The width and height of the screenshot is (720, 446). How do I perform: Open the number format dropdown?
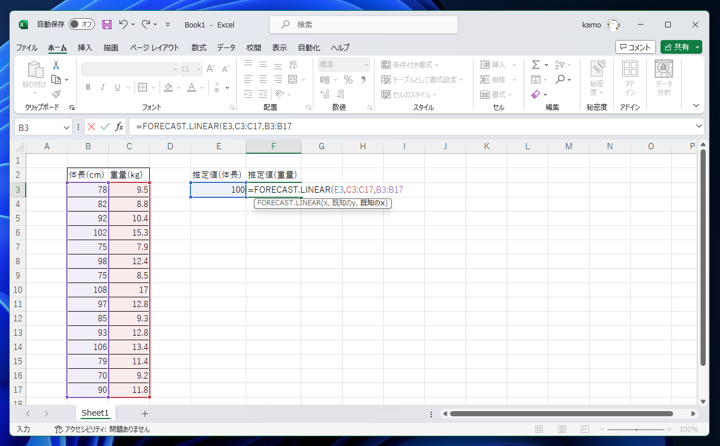366,64
